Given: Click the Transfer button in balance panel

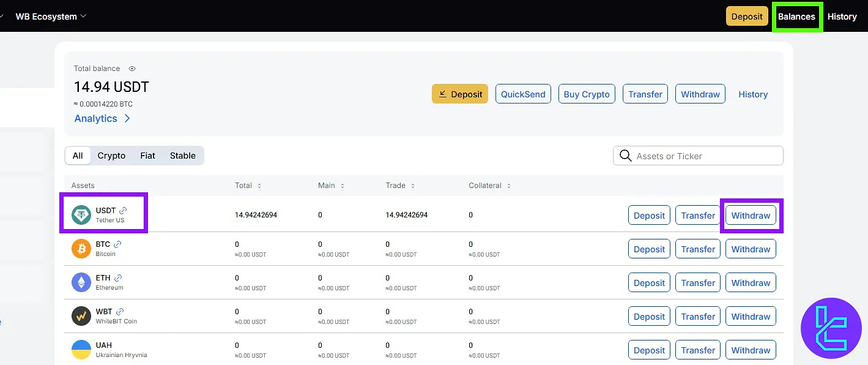Looking at the screenshot, I should coord(645,94).
